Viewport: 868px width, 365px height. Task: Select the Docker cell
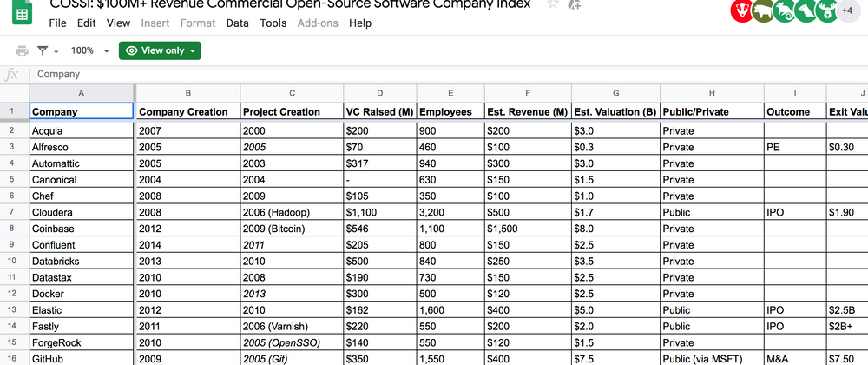82,294
